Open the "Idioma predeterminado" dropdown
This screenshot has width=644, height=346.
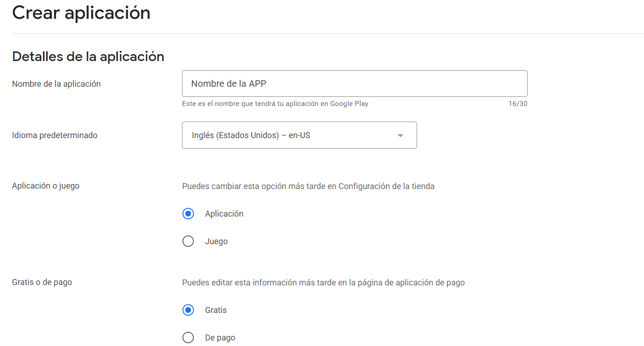[299, 135]
